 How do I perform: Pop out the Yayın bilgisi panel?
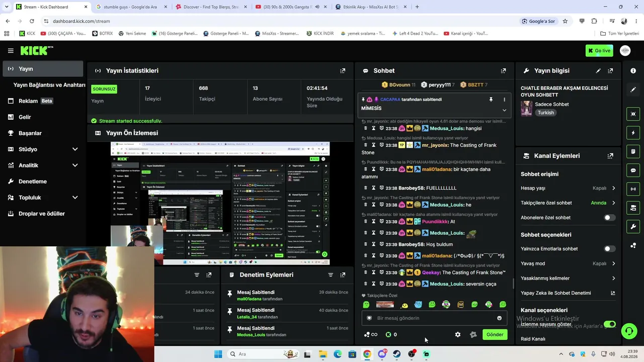pyautogui.click(x=610, y=71)
